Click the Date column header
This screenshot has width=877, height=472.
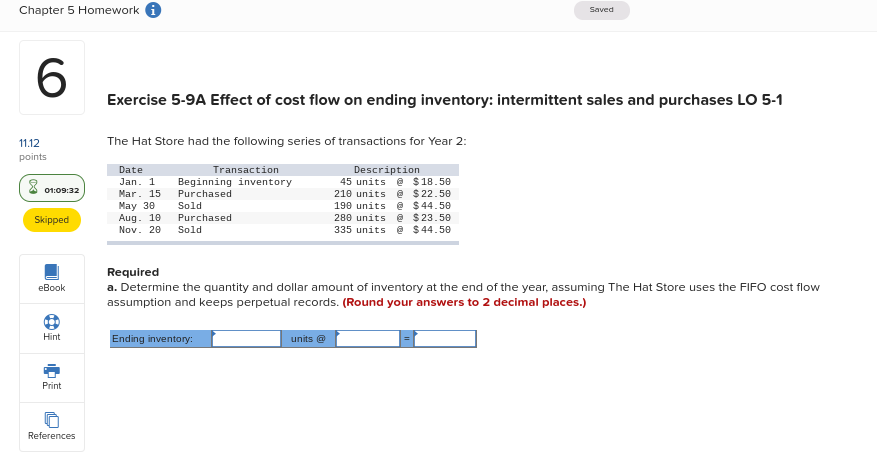(x=131, y=170)
